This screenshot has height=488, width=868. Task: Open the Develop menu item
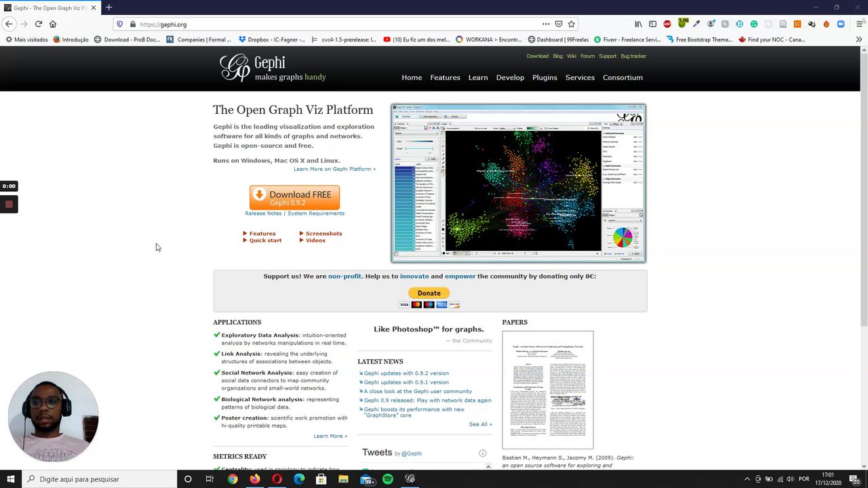[x=510, y=77]
